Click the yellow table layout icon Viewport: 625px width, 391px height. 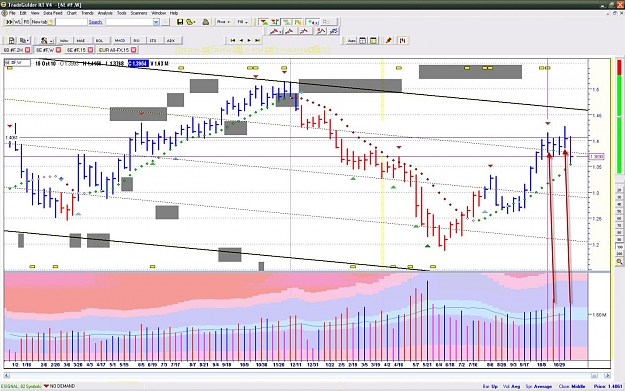point(373,41)
